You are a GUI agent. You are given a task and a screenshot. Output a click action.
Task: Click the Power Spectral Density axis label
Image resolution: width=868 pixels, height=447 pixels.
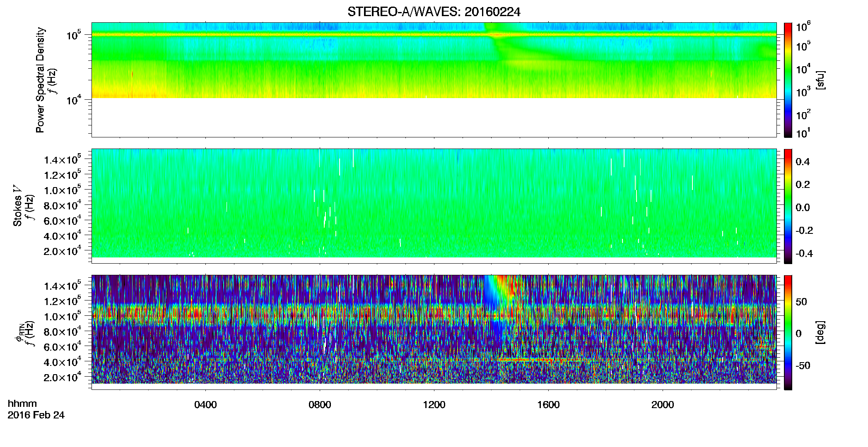[x=40, y=80]
